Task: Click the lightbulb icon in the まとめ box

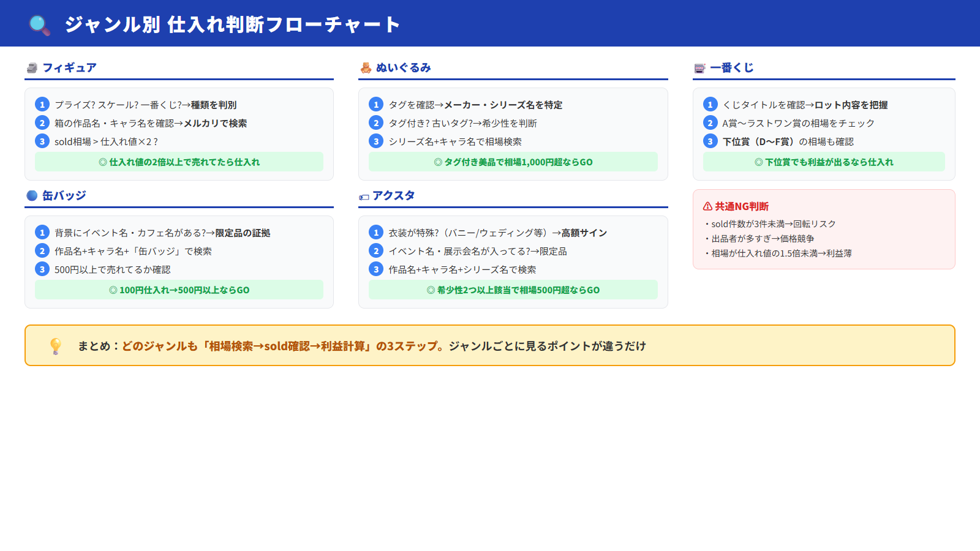Action: pos(55,345)
